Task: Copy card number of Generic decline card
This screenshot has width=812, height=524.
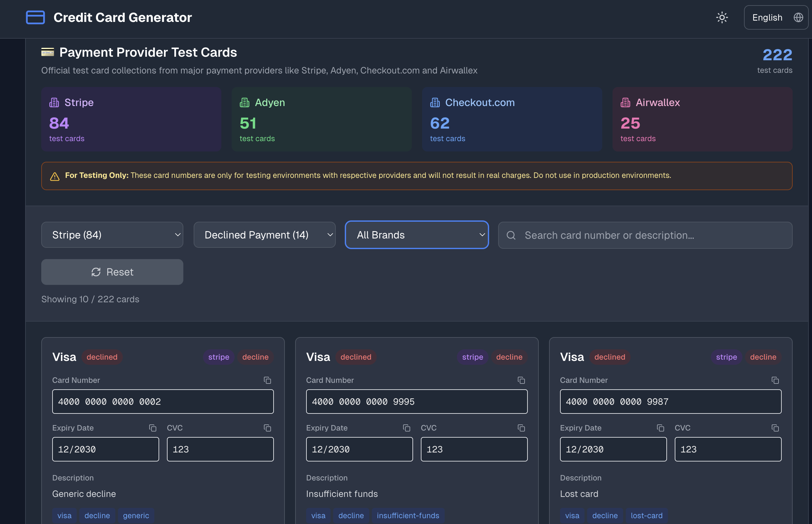Action: click(x=268, y=380)
